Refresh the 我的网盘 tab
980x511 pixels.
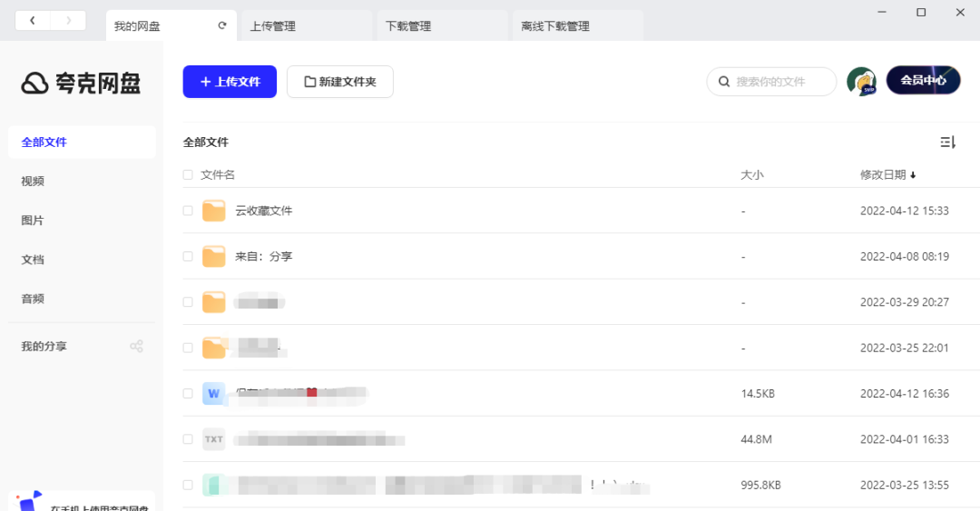click(222, 25)
